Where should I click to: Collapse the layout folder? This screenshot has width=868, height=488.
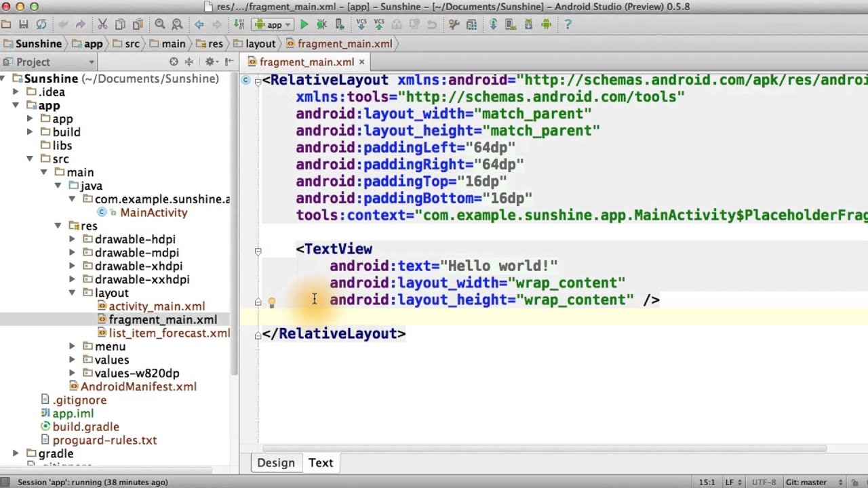tap(72, 293)
